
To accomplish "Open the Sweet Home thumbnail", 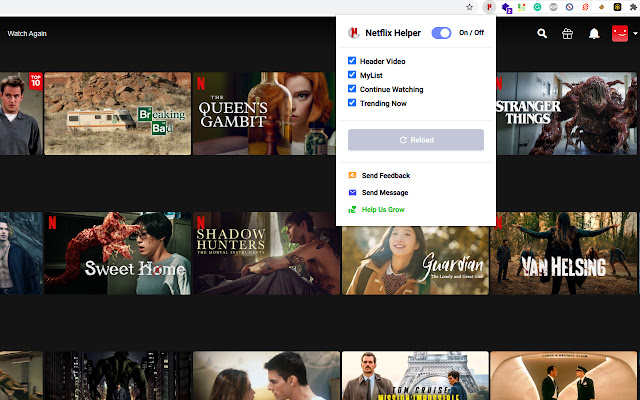I will point(118,253).
